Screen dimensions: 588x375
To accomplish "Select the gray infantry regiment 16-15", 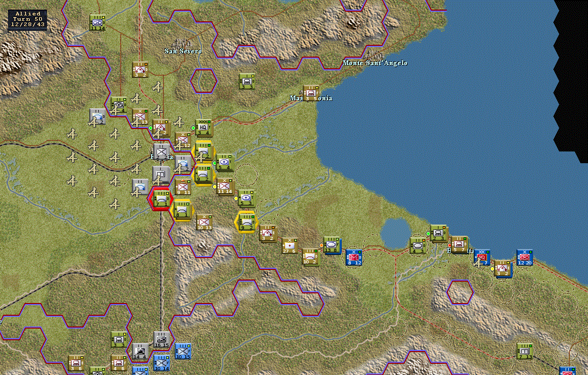I will [162, 339].
